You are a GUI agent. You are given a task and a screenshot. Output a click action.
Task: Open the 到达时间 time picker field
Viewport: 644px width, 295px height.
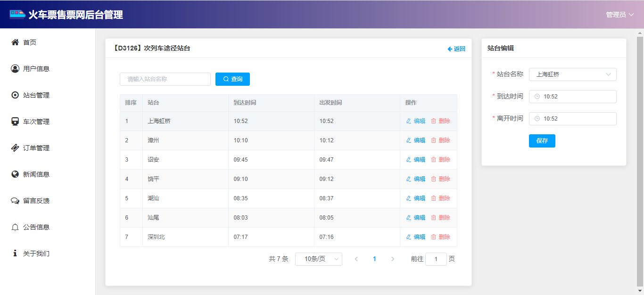(572, 97)
